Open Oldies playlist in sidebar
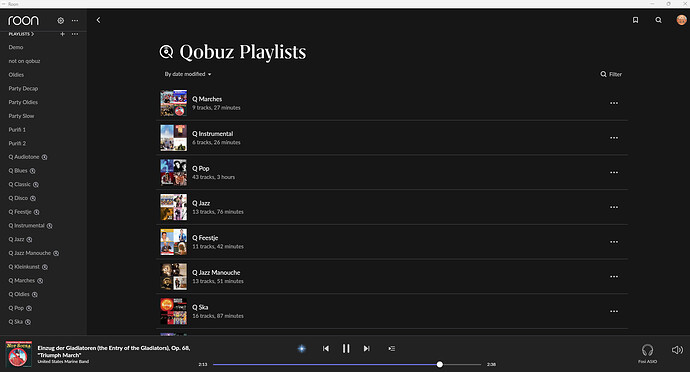This screenshot has height=372, width=690. [x=16, y=75]
